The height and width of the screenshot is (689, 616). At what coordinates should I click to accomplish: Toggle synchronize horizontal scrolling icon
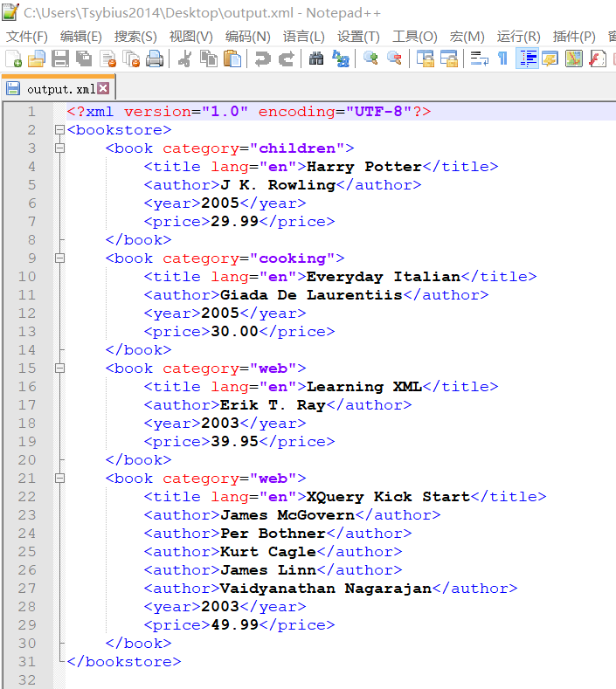(449, 59)
